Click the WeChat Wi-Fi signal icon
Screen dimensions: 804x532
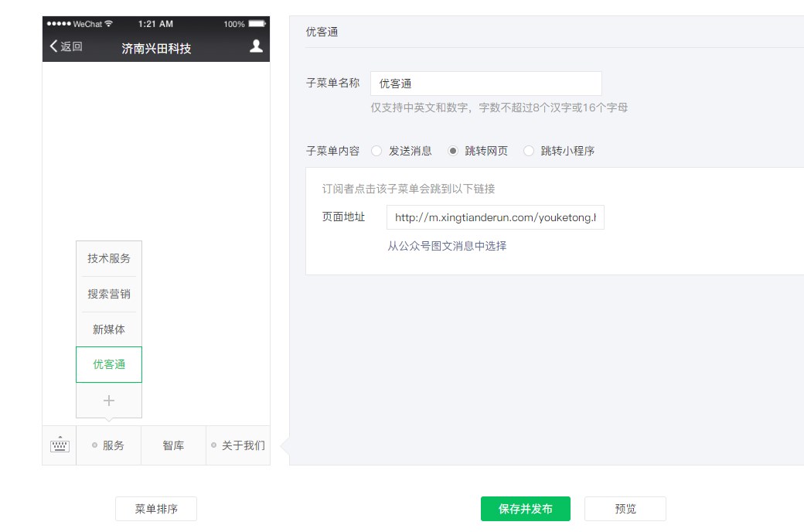pos(109,24)
